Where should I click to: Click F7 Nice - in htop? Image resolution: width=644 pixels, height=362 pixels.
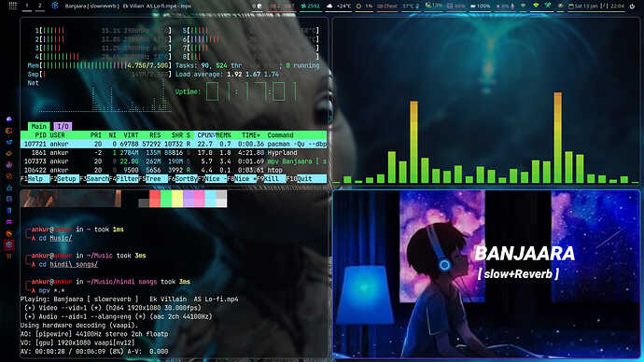[213, 179]
